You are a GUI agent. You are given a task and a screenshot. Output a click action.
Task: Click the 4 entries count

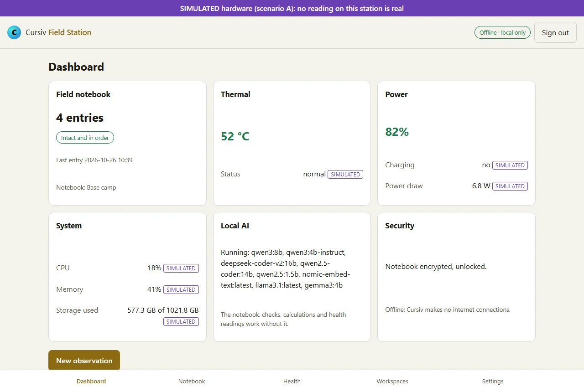[x=80, y=118]
